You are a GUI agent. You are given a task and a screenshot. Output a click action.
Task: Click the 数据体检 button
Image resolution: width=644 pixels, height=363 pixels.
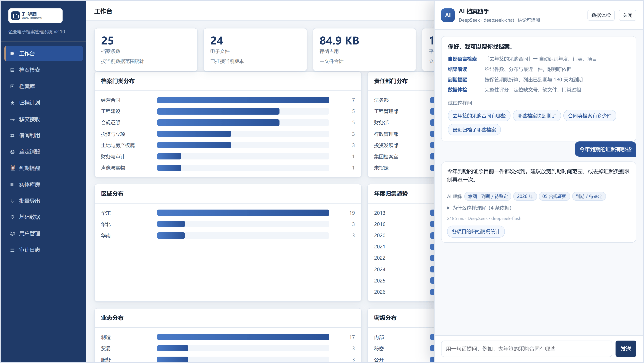pos(601,15)
